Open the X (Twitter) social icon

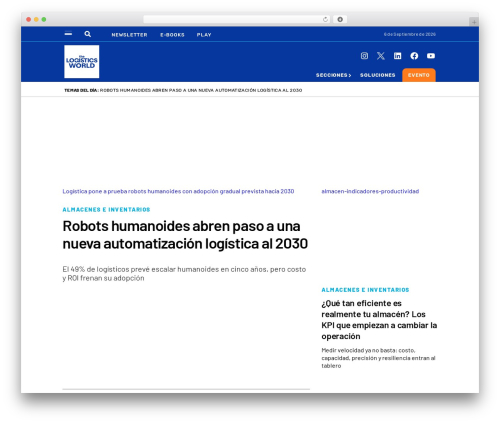click(381, 56)
